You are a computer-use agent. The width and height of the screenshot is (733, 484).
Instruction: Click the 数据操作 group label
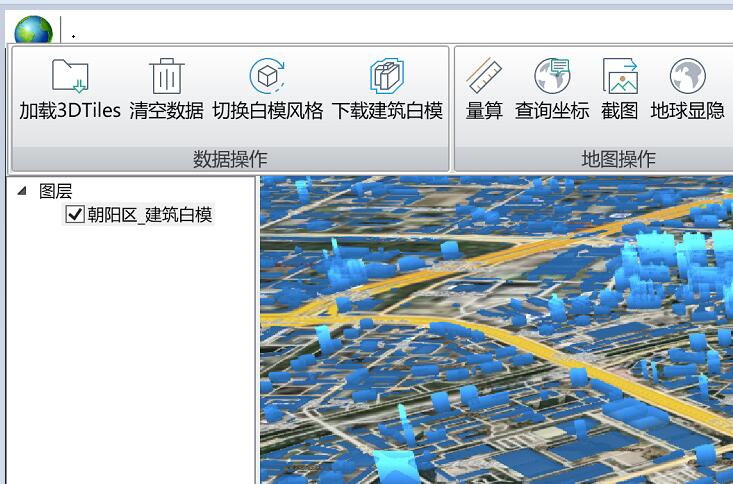(230, 159)
